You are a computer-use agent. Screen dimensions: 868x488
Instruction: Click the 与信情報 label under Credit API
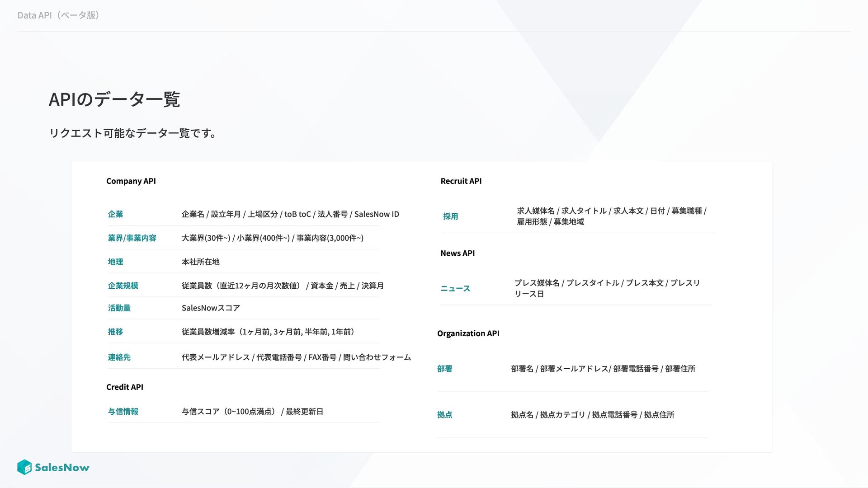click(x=123, y=412)
